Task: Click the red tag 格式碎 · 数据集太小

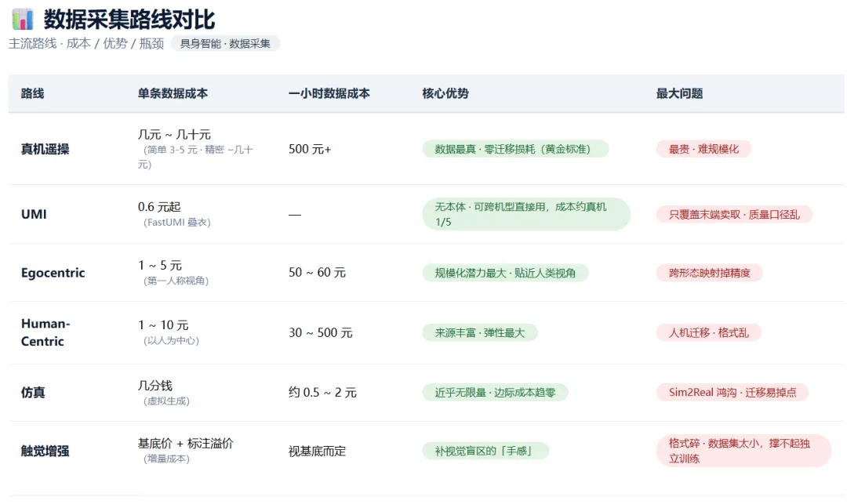Action: [743, 451]
